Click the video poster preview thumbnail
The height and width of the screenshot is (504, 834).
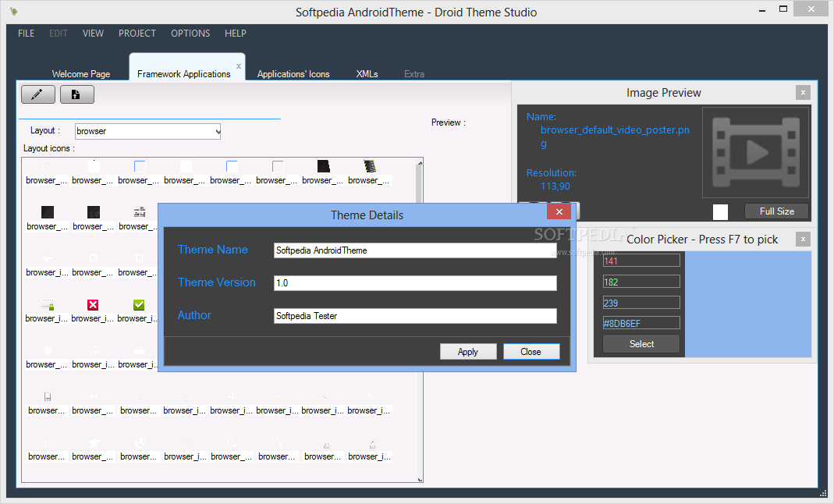tap(755, 153)
